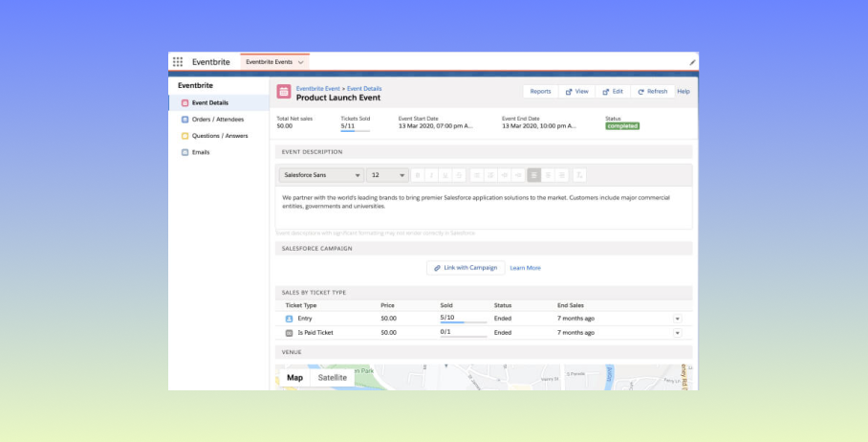Select the Underline formatting button

tap(445, 175)
